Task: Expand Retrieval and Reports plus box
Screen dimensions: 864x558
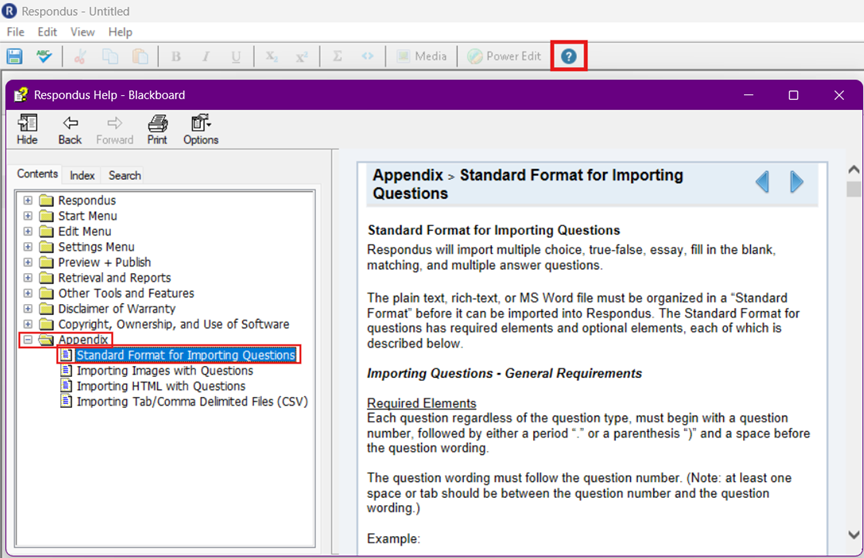Action: (28, 278)
